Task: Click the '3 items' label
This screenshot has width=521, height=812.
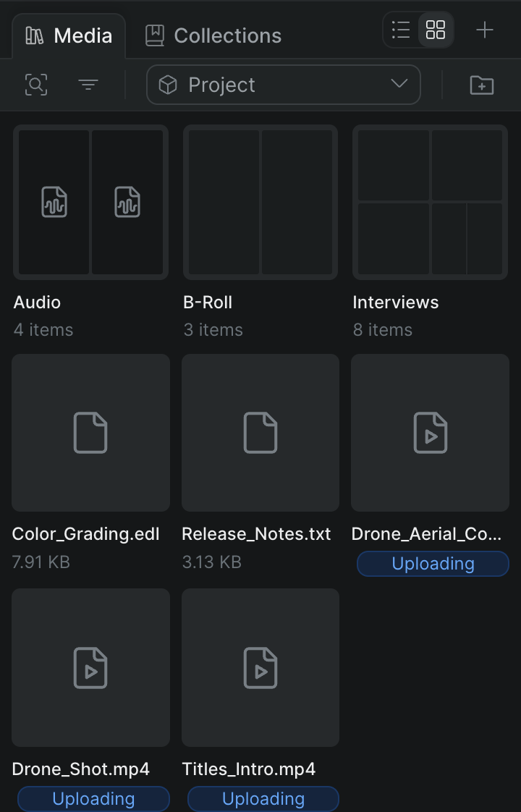Action: click(213, 330)
